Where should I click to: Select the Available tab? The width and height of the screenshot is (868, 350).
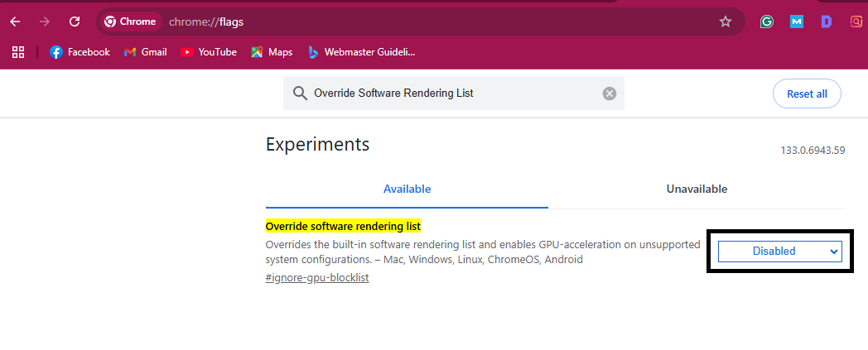tap(407, 189)
